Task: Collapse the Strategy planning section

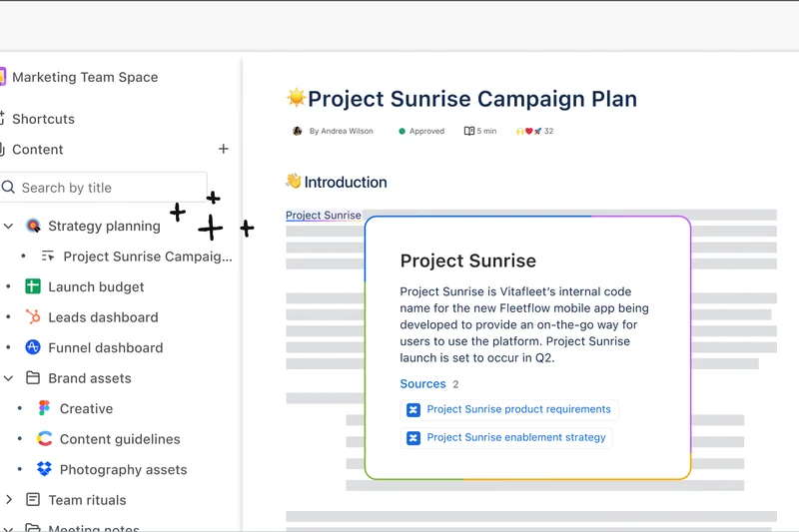Action: point(8,226)
